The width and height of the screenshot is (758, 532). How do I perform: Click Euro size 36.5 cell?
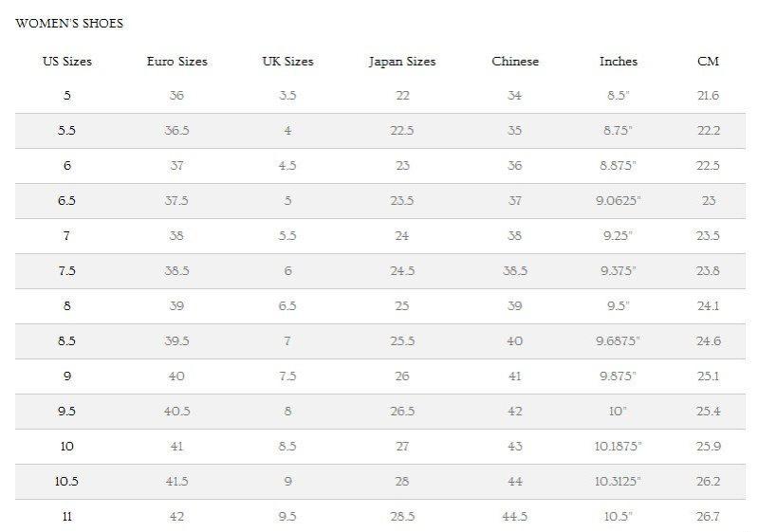tap(176, 131)
